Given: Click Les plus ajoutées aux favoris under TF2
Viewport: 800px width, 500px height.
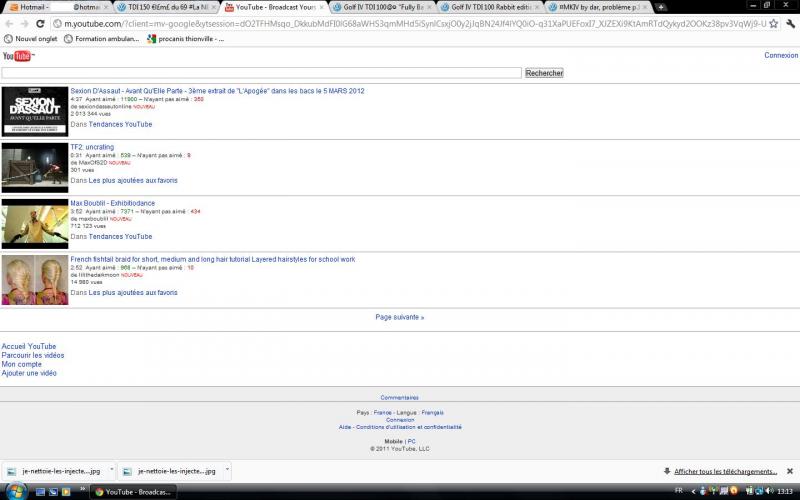Looking at the screenshot, I should (x=133, y=180).
